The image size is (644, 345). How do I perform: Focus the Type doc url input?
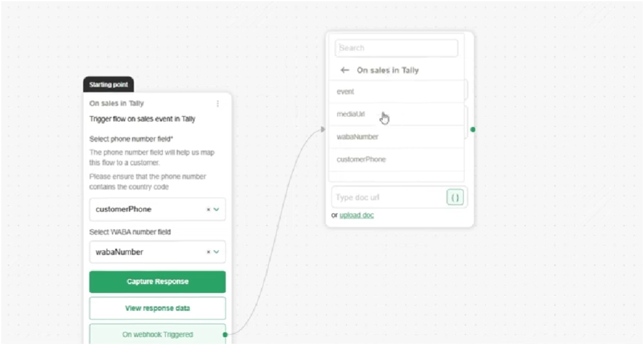389,197
